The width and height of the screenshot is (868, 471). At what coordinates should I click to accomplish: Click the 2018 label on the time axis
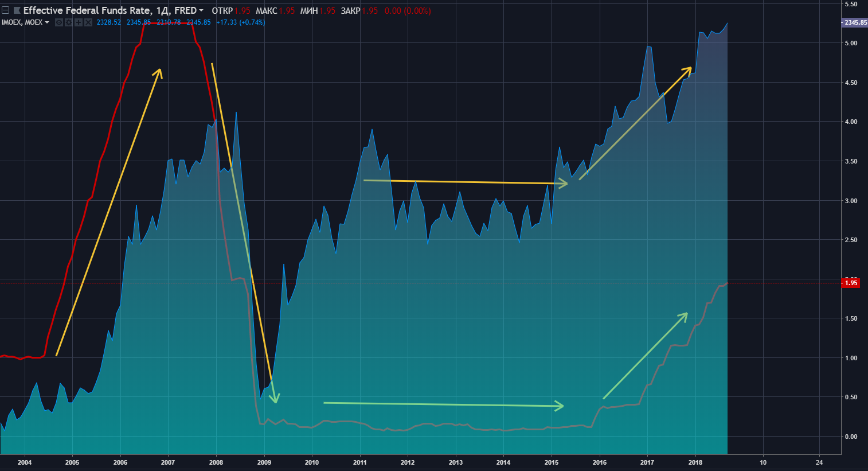pyautogui.click(x=695, y=462)
